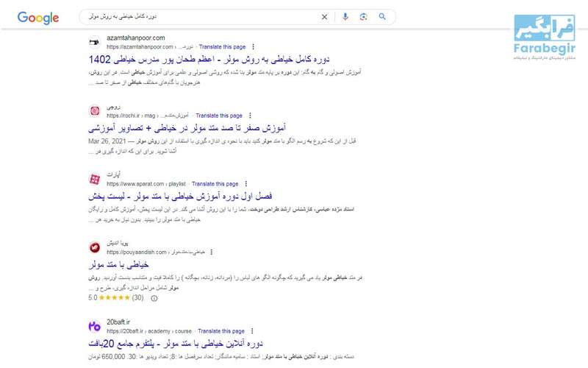The height and width of the screenshot is (368, 588).
Task: Open the 20baft result title link
Action: pyautogui.click(x=176, y=344)
